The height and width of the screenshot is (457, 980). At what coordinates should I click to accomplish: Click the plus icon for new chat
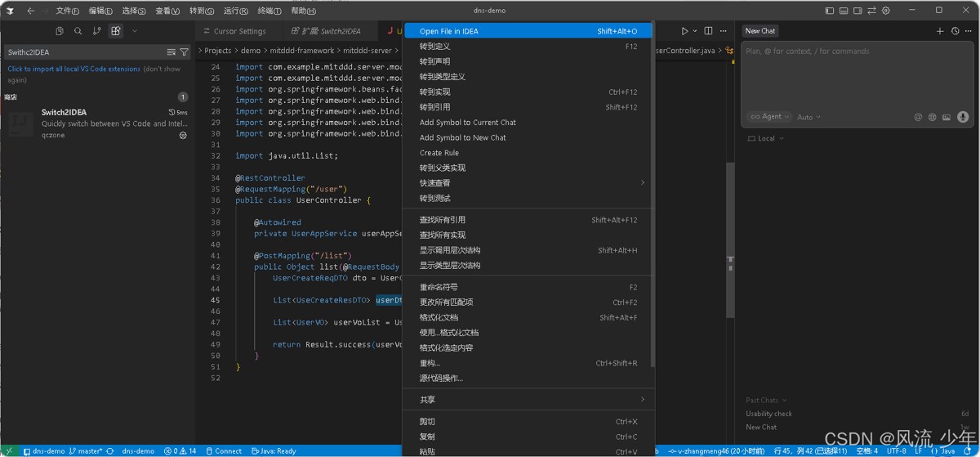(940, 31)
